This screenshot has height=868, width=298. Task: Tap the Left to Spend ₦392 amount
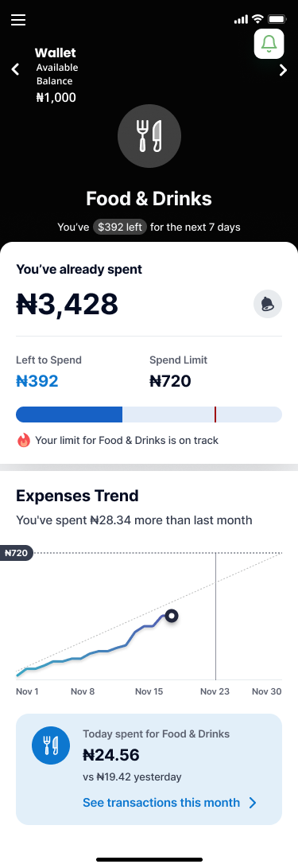[x=37, y=381]
